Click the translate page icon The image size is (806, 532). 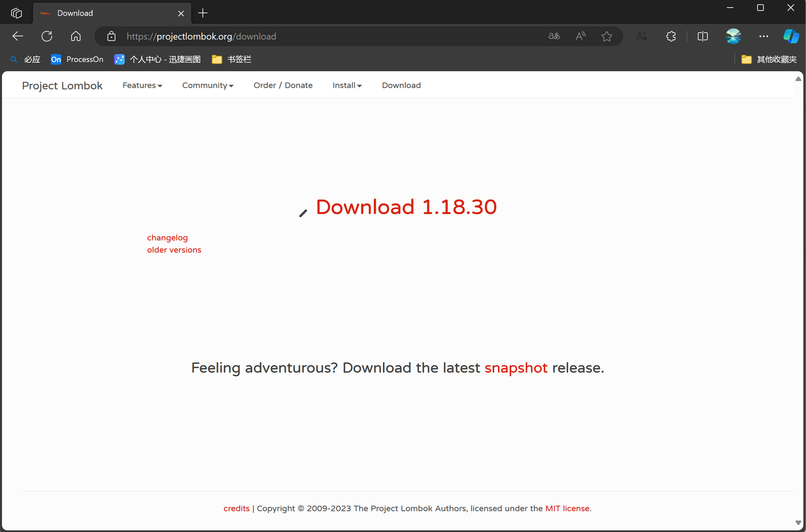click(554, 36)
